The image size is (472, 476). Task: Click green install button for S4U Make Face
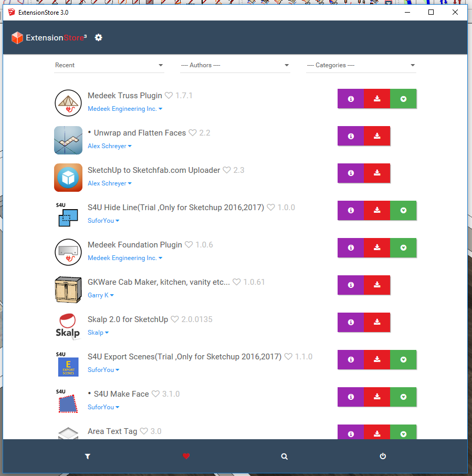403,397
